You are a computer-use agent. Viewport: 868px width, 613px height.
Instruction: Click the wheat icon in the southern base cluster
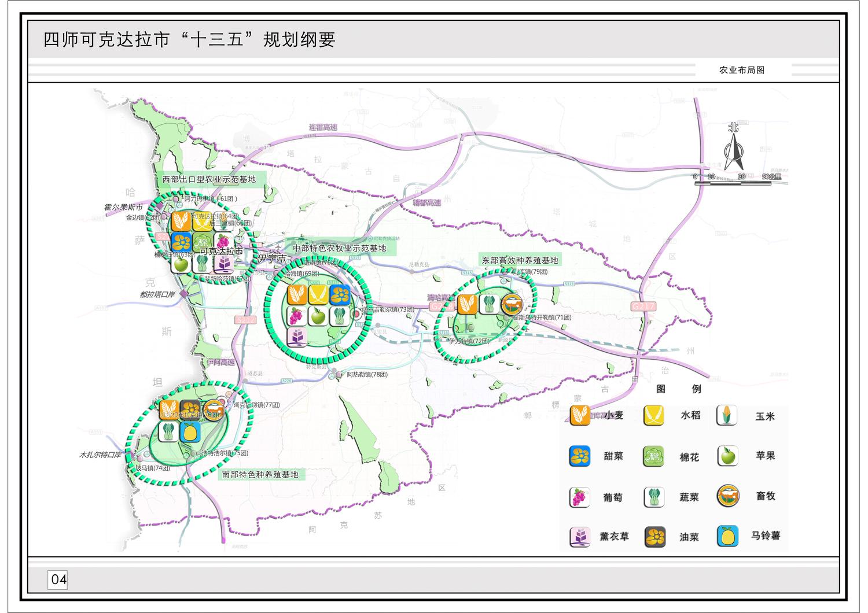point(168,409)
